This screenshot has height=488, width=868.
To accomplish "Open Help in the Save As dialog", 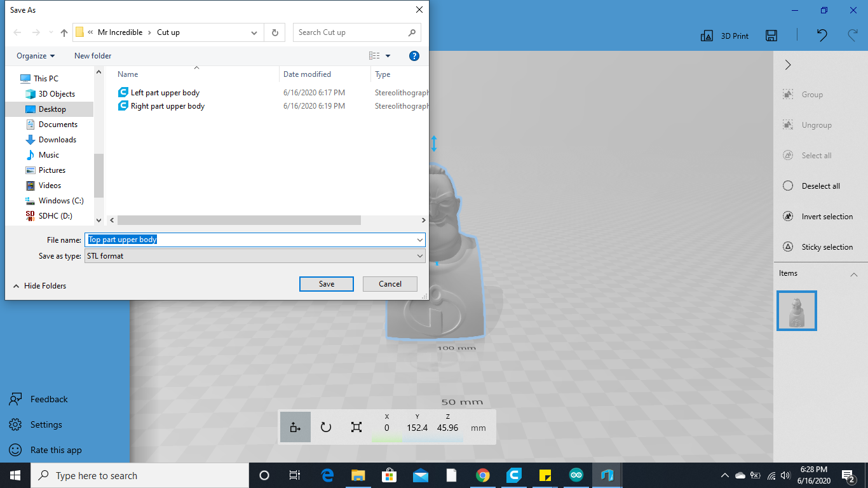I will 414,56.
